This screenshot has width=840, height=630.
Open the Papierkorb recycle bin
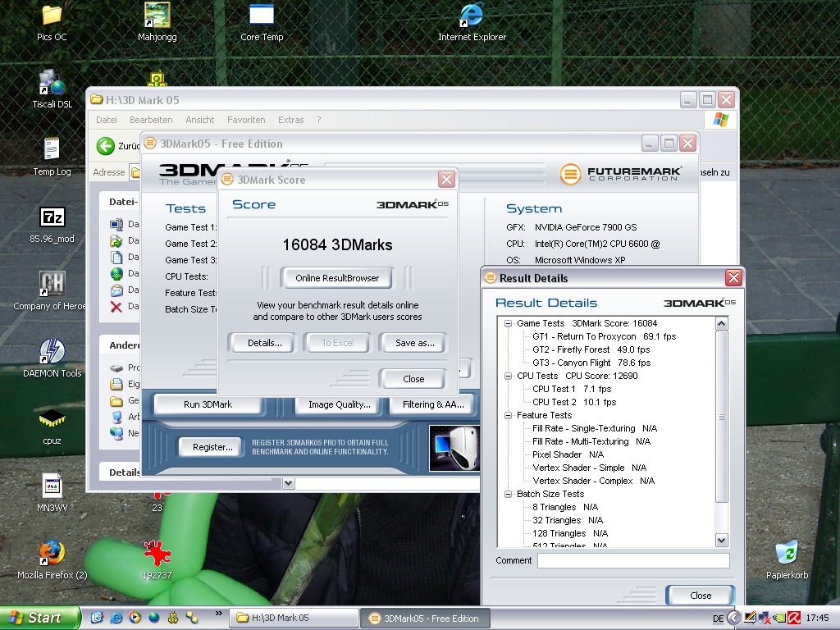click(x=787, y=553)
